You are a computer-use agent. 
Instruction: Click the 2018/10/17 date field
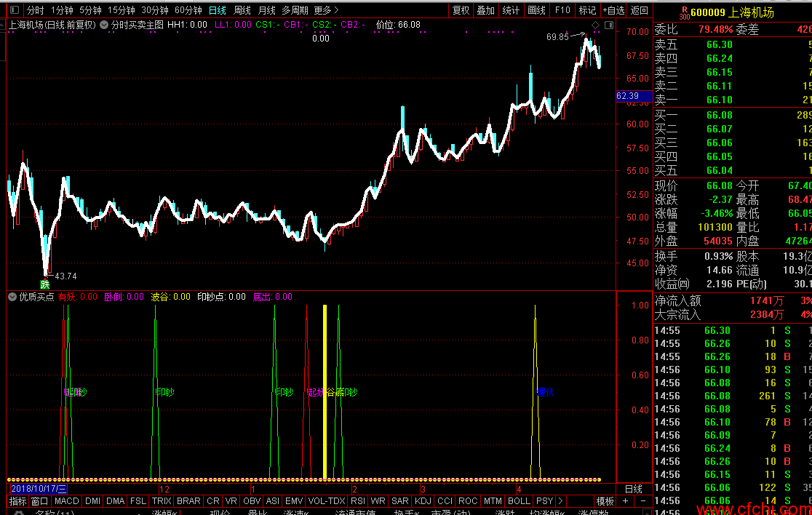tap(39, 489)
